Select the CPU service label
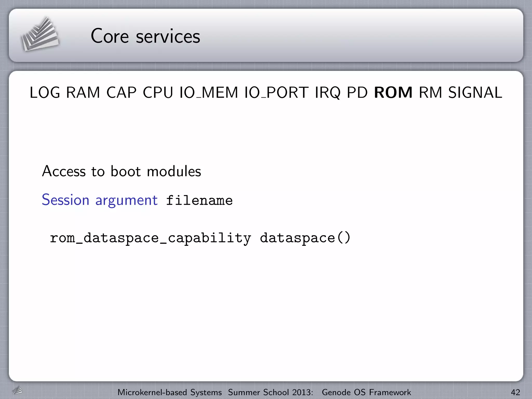The width and height of the screenshot is (532, 399). (158, 93)
